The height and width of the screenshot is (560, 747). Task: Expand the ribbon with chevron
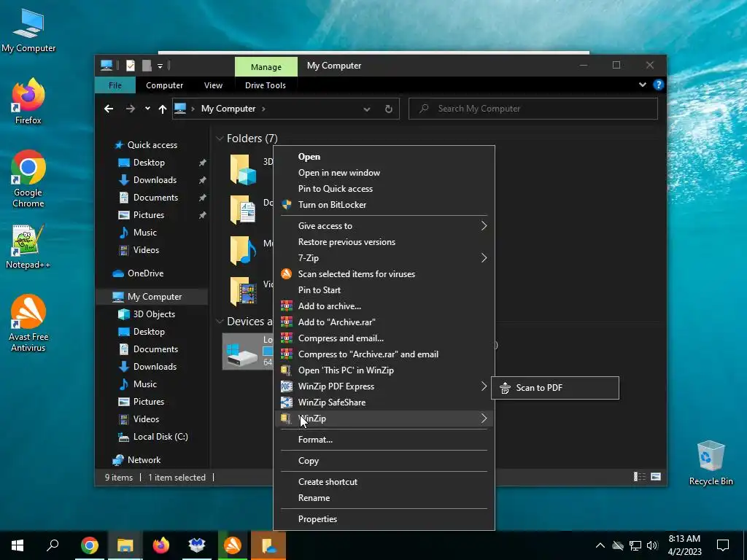642,85
